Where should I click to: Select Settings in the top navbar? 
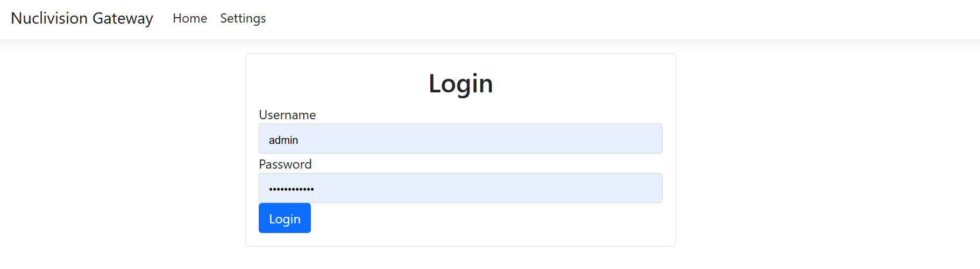243,18
